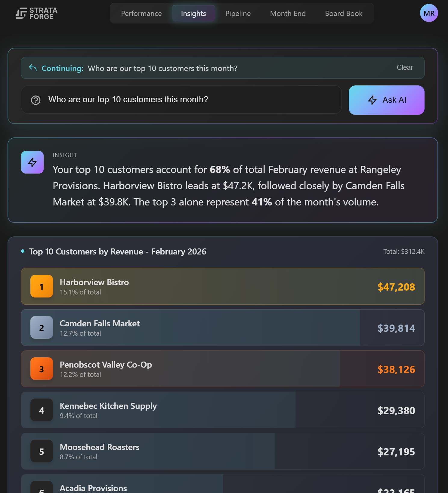Click the Strata Forge logo icon
Screen dimensions: 448x493
coord(21,14)
